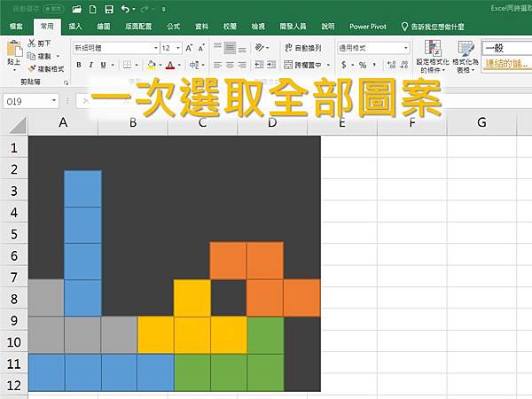Select column G header

point(481,122)
